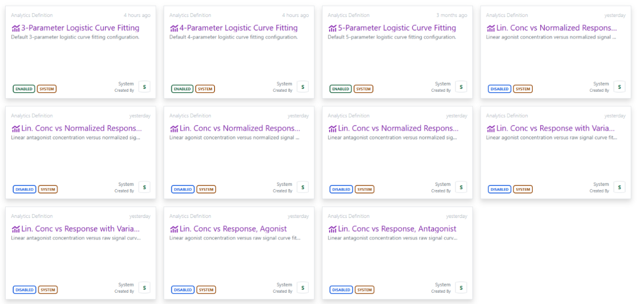Viewport: 644px width, 304px height.
Task: Click the S avatar on Lin. Conc vs Response, Agonist card
Action: (303, 287)
